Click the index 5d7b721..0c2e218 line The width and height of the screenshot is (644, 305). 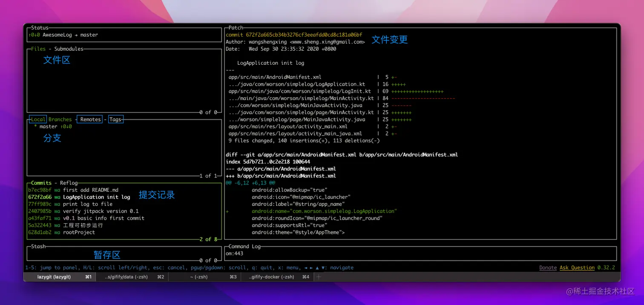point(267,162)
